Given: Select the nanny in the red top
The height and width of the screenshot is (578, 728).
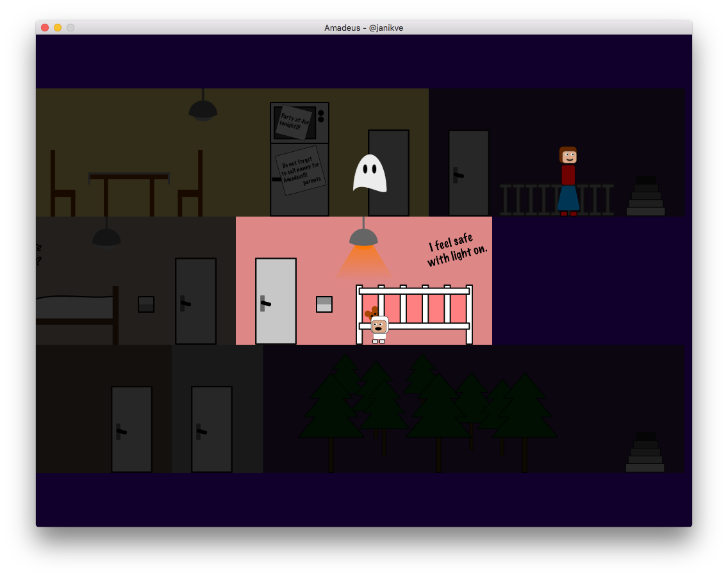Looking at the screenshot, I should pos(568,181).
